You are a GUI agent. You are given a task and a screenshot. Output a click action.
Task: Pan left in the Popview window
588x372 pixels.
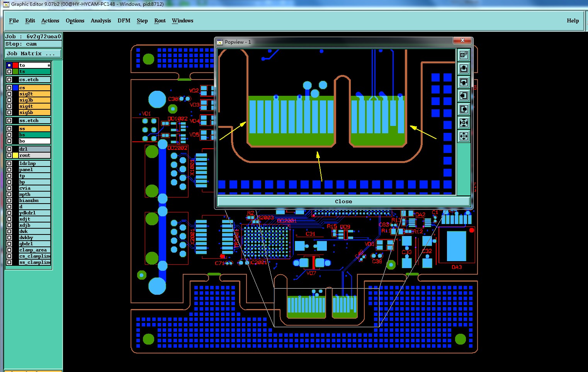click(x=464, y=96)
